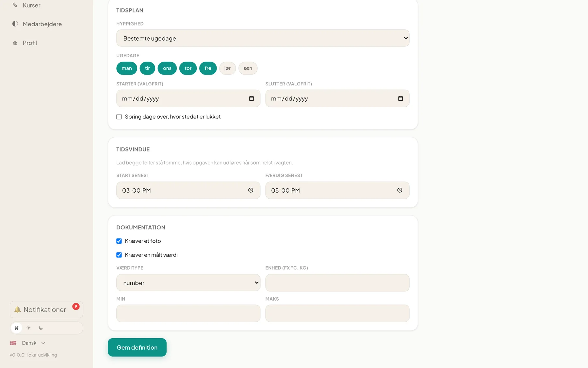Open the Kurser sidebar pencil icon
The image size is (588, 368).
15,5
